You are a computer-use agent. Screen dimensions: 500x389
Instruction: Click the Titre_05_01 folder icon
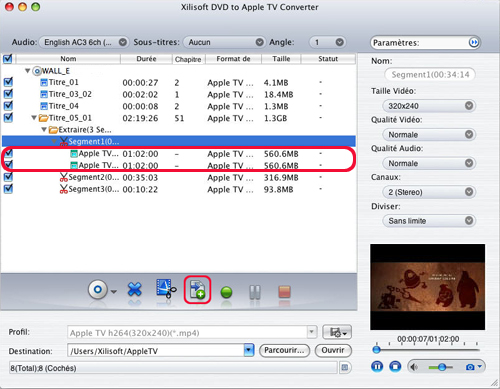point(43,118)
